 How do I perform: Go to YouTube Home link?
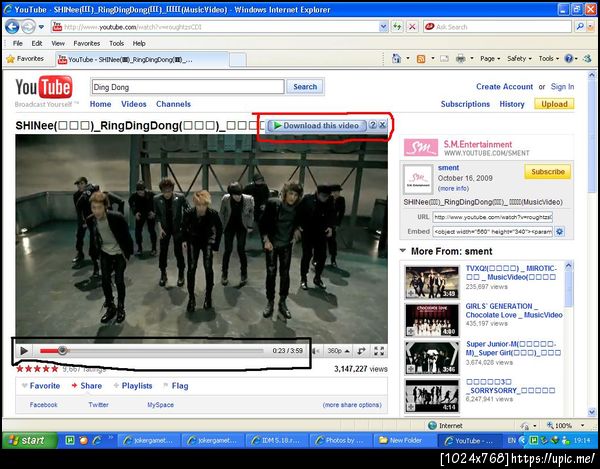pyautogui.click(x=100, y=104)
